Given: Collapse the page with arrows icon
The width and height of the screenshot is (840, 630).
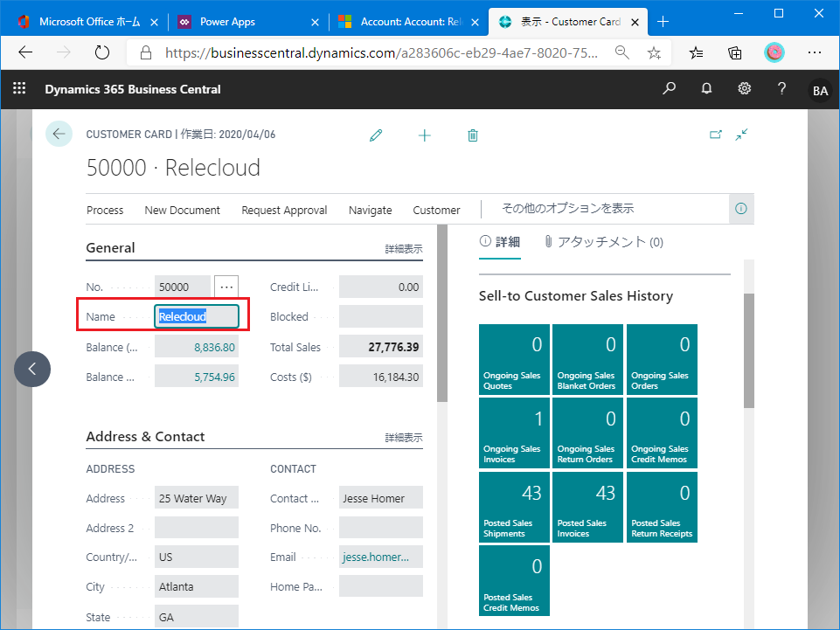Looking at the screenshot, I should (741, 135).
